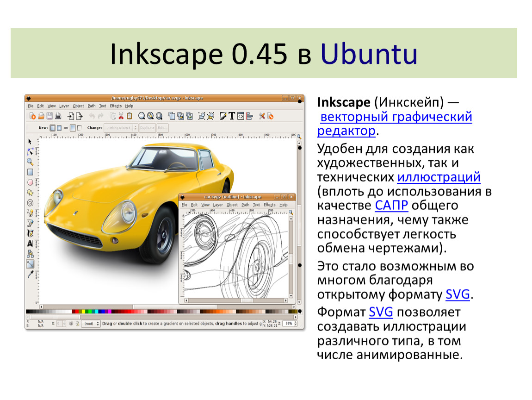Open the Help menu in the outline window

pos(283,205)
